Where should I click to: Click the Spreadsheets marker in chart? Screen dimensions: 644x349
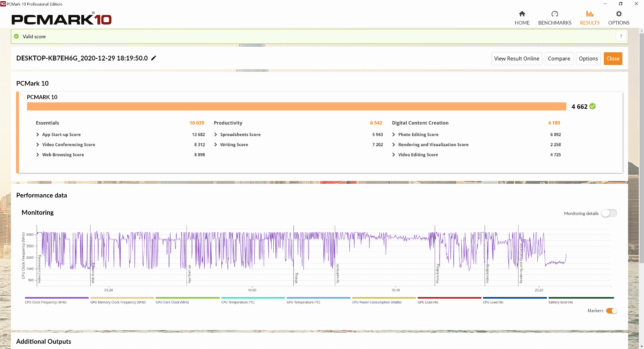[x=338, y=274]
